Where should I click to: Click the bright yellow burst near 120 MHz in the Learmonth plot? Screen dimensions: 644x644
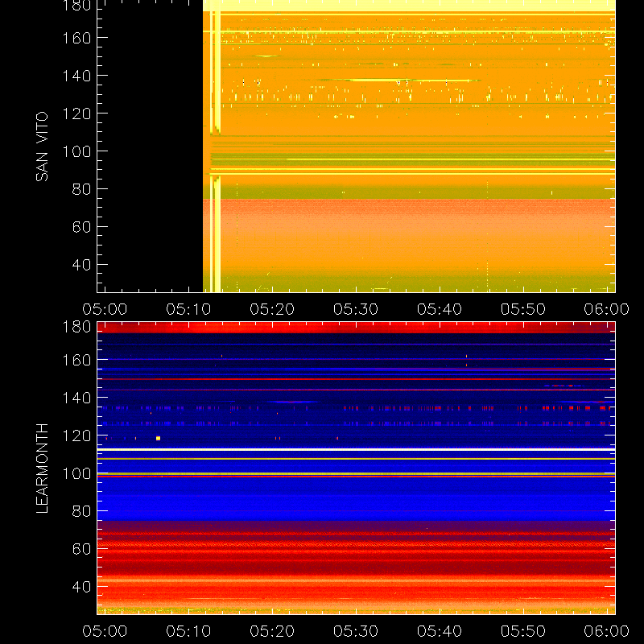pyautogui.click(x=158, y=438)
